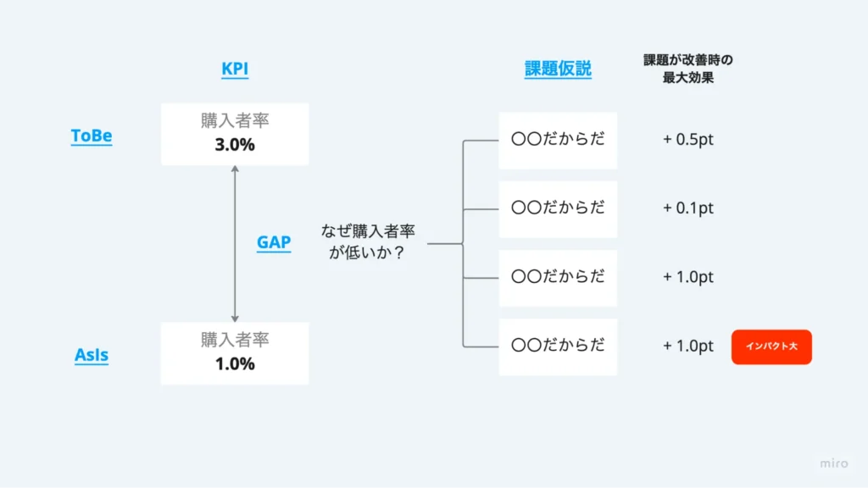The width and height of the screenshot is (868, 488).
Task: Open the 課題仮説 heading link
Action: [x=558, y=69]
